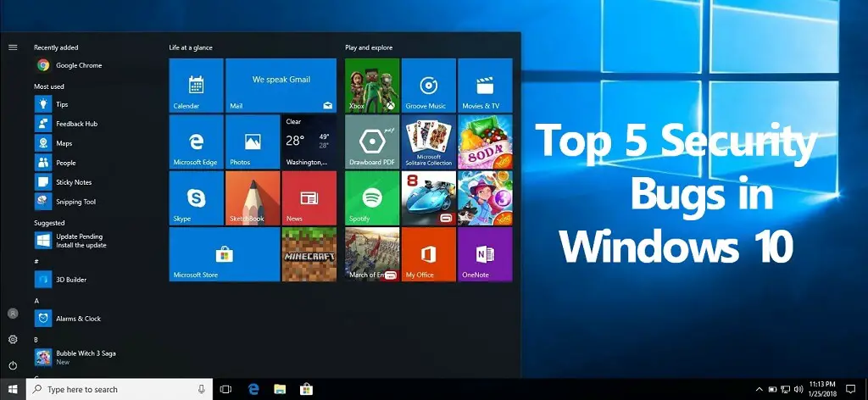Open Edge from the taskbar
Image resolution: width=868 pixels, height=400 pixels.
click(253, 390)
